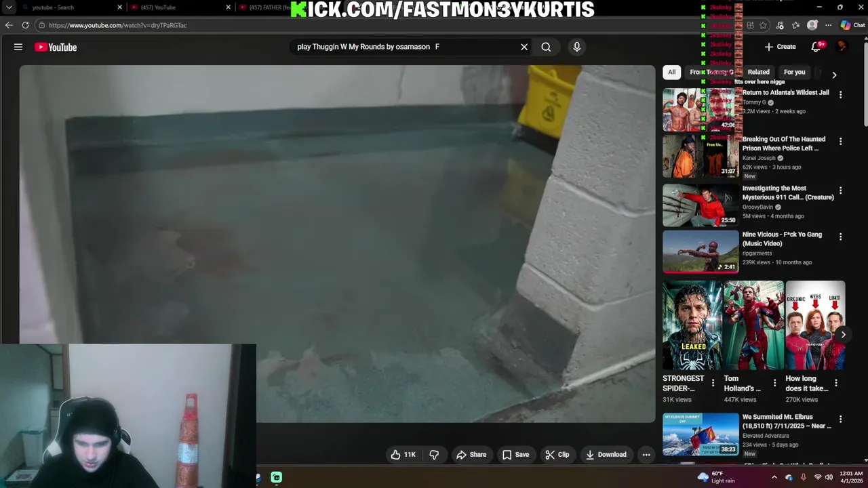Select the 'Related' filter chip
The width and height of the screenshot is (868, 488).
pyautogui.click(x=758, y=72)
